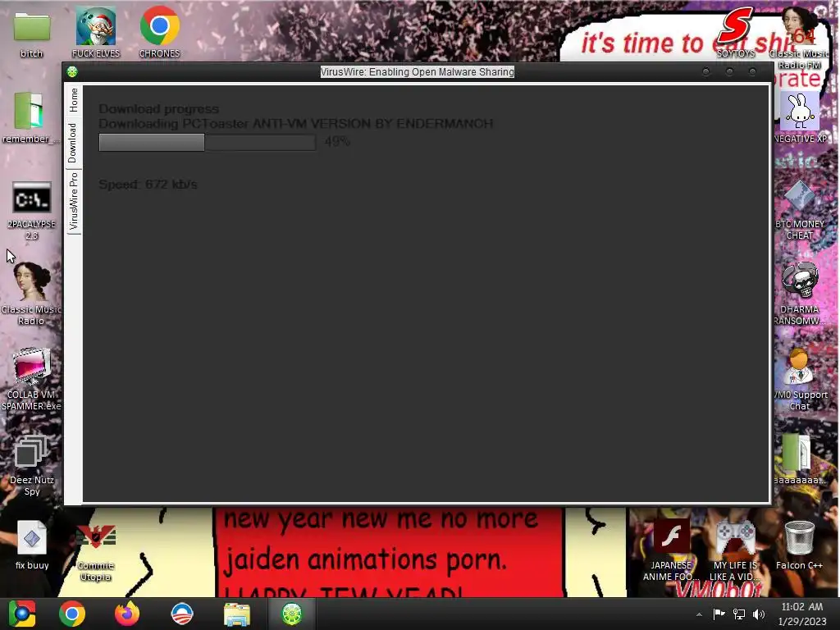
Task: Click the 'Downloading PCToaster ANTI-VM VERSION' line
Action: (x=295, y=124)
